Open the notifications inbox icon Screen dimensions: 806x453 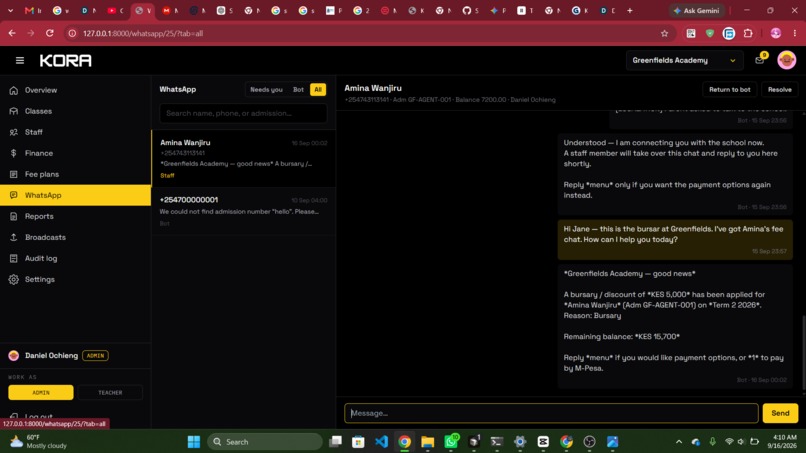(760, 60)
